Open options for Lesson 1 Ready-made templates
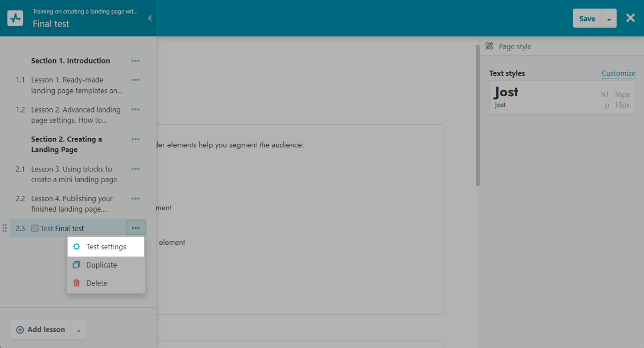This screenshot has height=348, width=644. tap(136, 80)
